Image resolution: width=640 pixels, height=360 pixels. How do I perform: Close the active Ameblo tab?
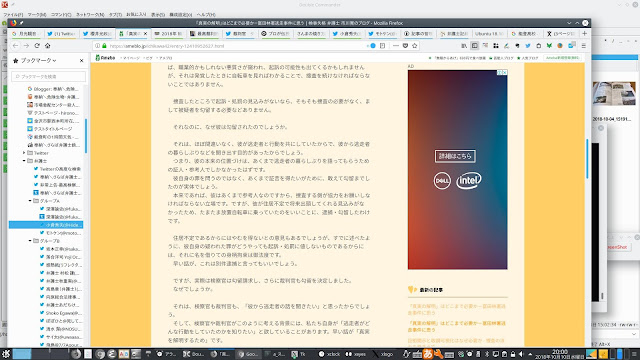coord(145,33)
